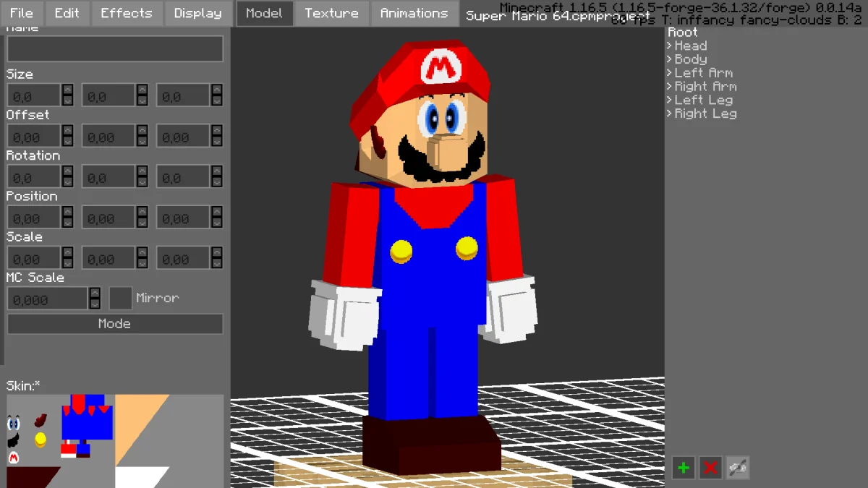This screenshot has height=488, width=868.
Task: Decrease the third Position value with down arrow
Action: pos(217,223)
